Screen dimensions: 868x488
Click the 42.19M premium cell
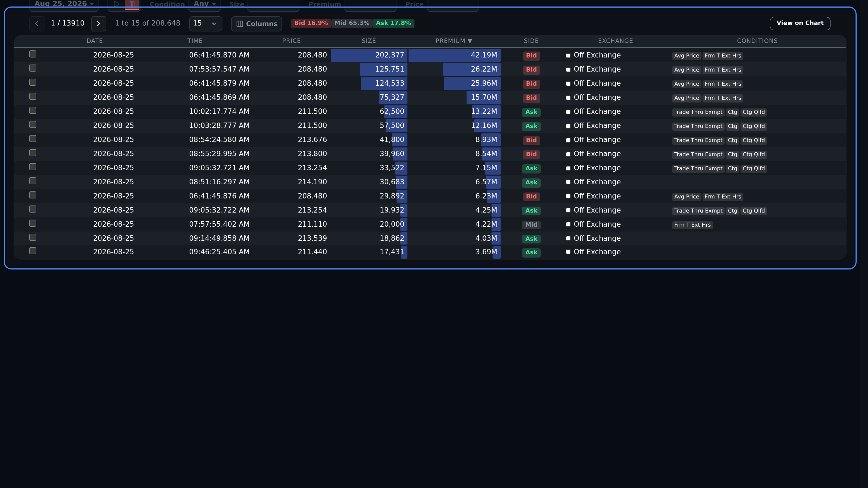tap(454, 55)
